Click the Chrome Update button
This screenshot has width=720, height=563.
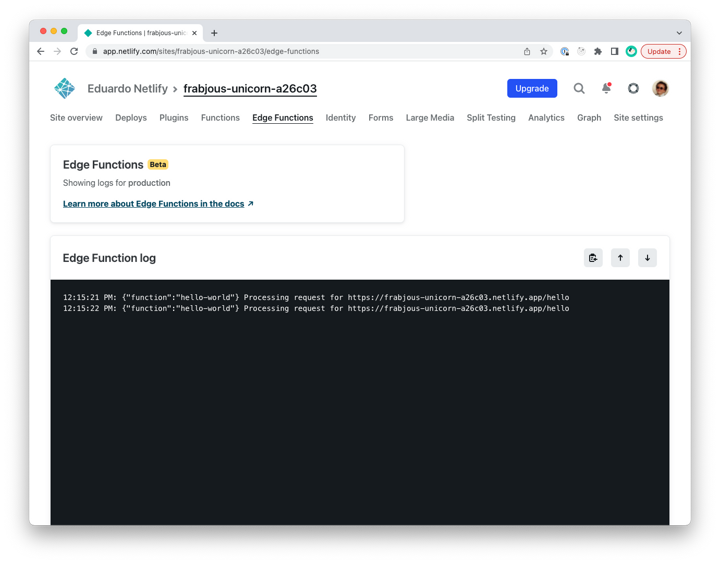coord(664,51)
